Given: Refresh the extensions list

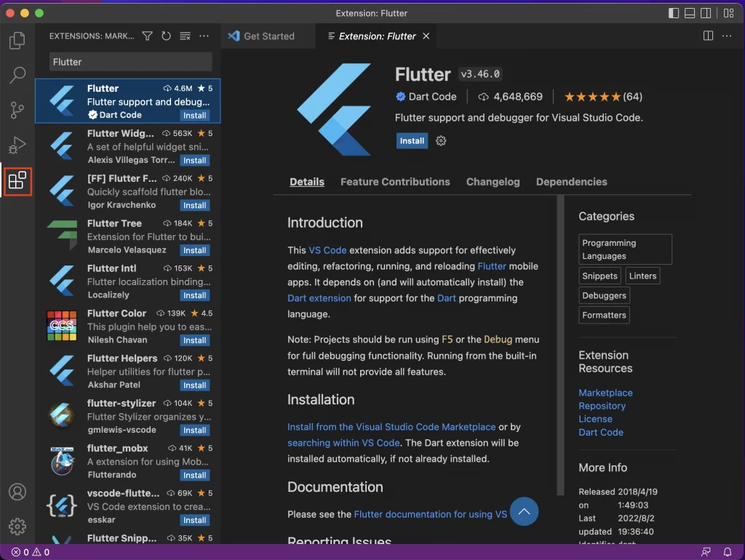Looking at the screenshot, I should coord(166,36).
